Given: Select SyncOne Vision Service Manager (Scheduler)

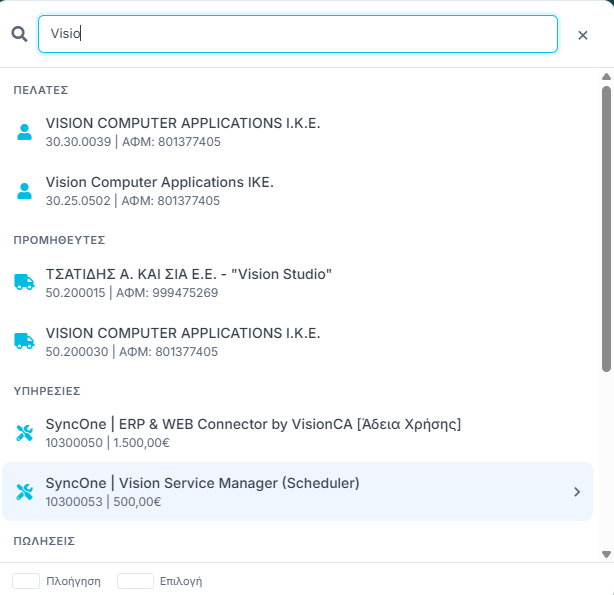Looking at the screenshot, I should [202, 483].
